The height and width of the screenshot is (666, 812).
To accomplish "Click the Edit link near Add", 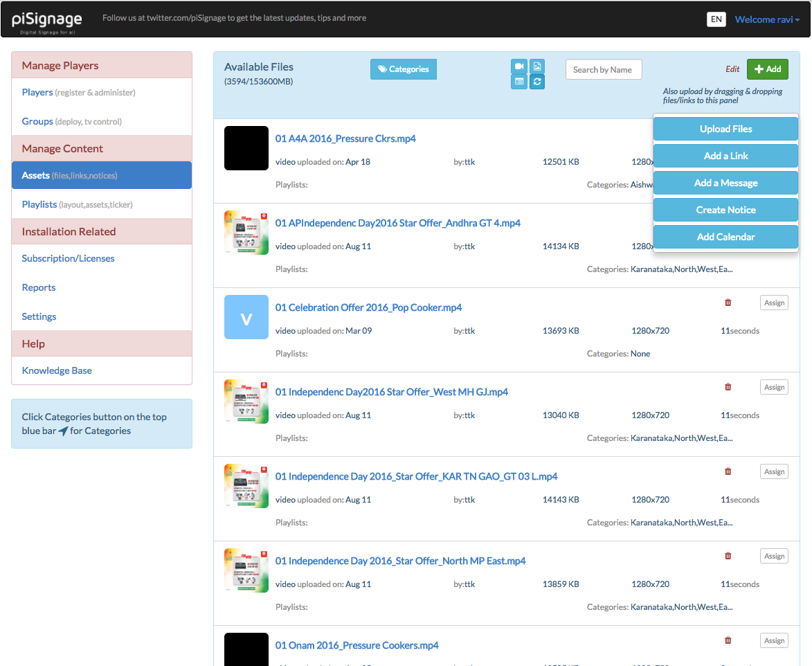I will [x=732, y=69].
